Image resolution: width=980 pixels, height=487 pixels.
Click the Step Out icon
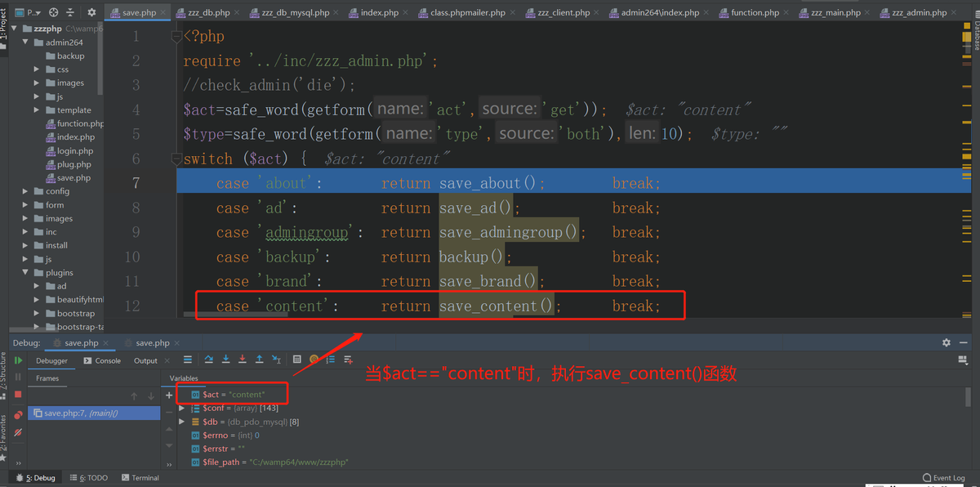[259, 360]
